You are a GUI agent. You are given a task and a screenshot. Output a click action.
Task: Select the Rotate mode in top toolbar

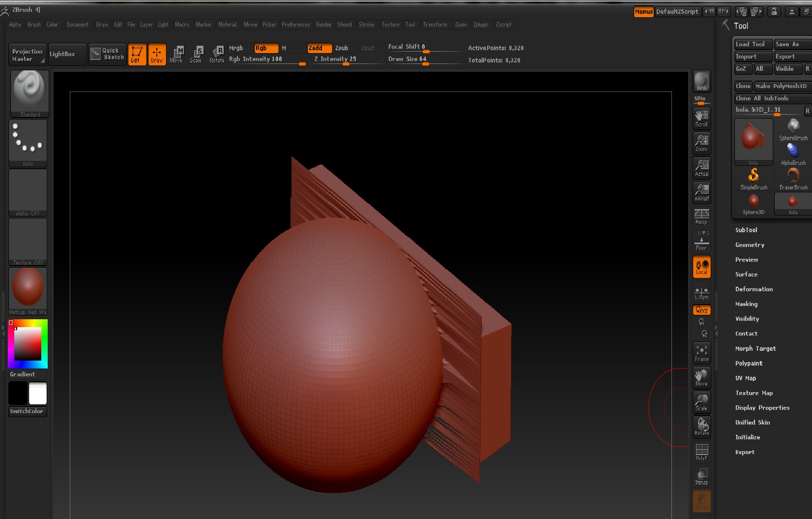click(217, 54)
